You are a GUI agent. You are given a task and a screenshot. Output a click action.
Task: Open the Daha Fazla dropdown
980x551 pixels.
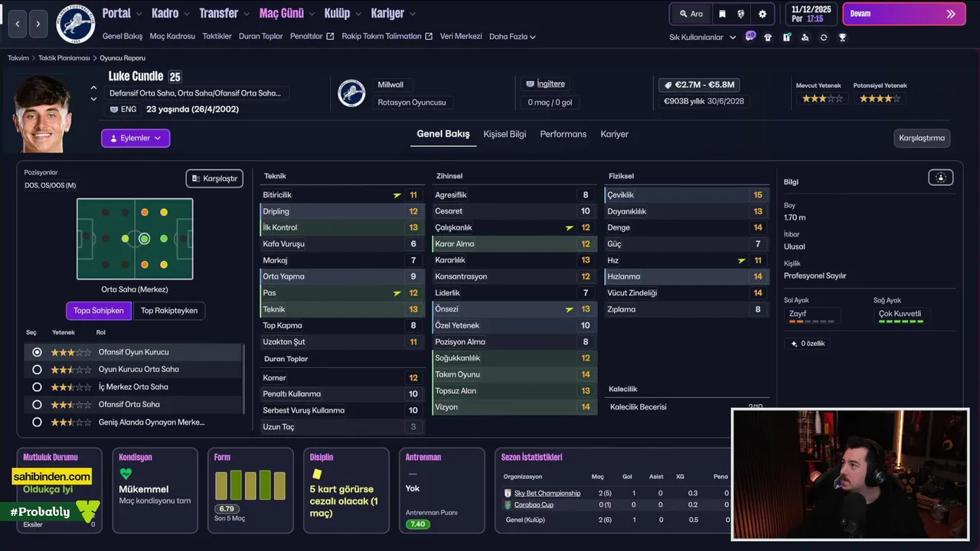(512, 37)
